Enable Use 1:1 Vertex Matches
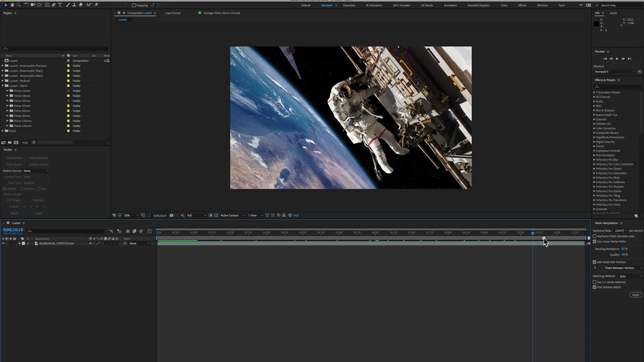This screenshot has width=644, height=362. [594, 282]
